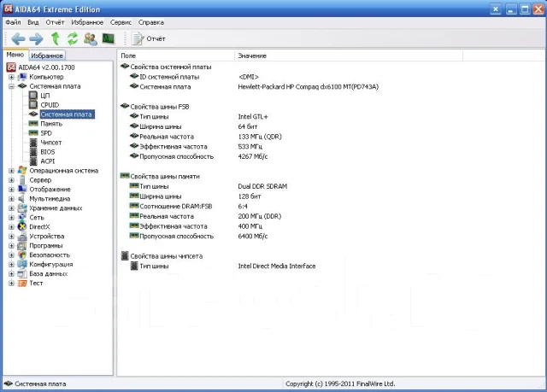This screenshot has height=392, width=547.
Task: Expand the Мультимедиа tree node
Action: (x=11, y=199)
